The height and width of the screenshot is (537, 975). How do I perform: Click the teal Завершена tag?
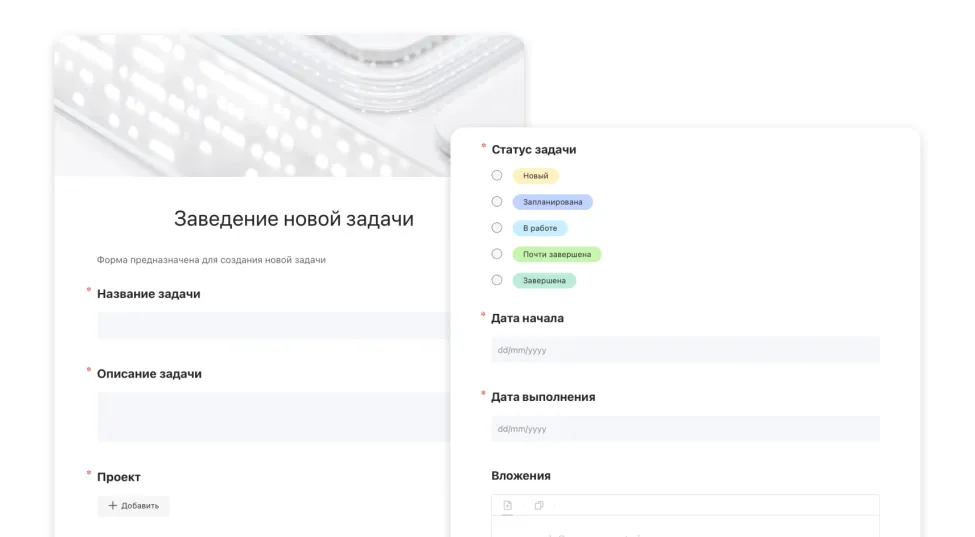[544, 280]
